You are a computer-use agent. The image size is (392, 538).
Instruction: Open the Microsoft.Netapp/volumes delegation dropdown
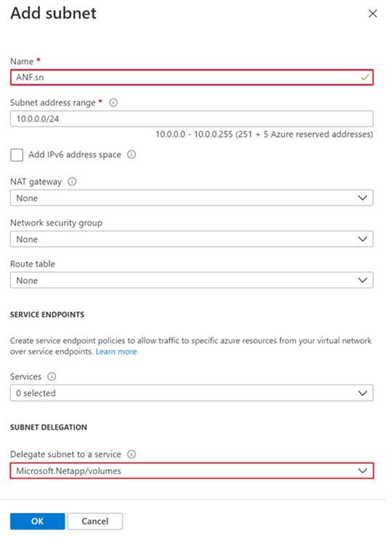click(x=191, y=471)
